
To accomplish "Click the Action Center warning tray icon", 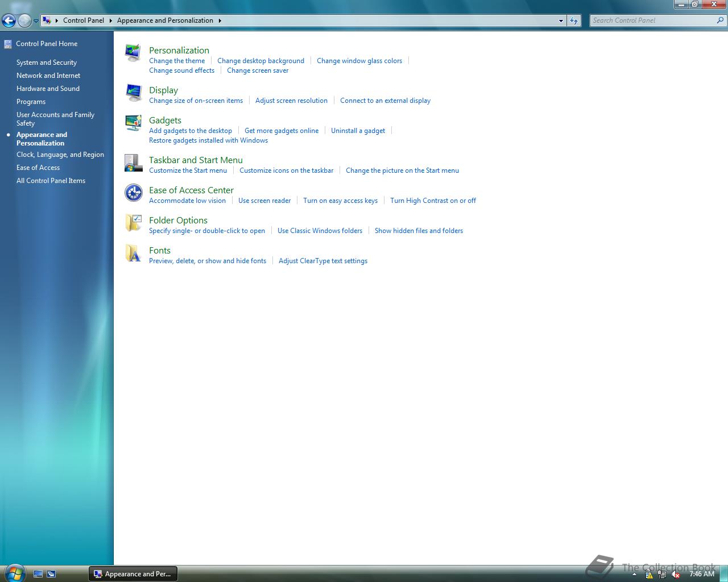I will pyautogui.click(x=649, y=574).
